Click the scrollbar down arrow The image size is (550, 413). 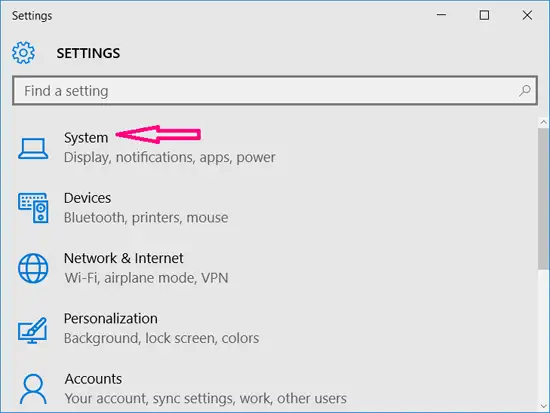(x=544, y=406)
